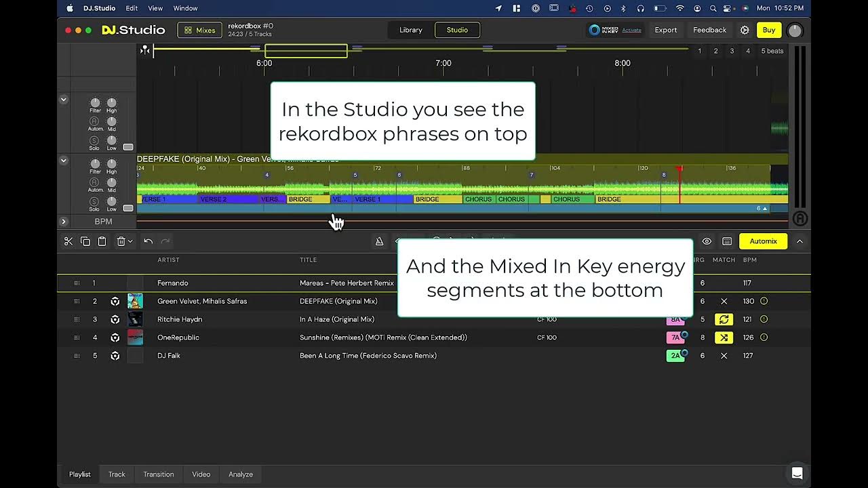This screenshot has width=868, height=488.
Task: Click the Feedback button
Action: (x=709, y=30)
